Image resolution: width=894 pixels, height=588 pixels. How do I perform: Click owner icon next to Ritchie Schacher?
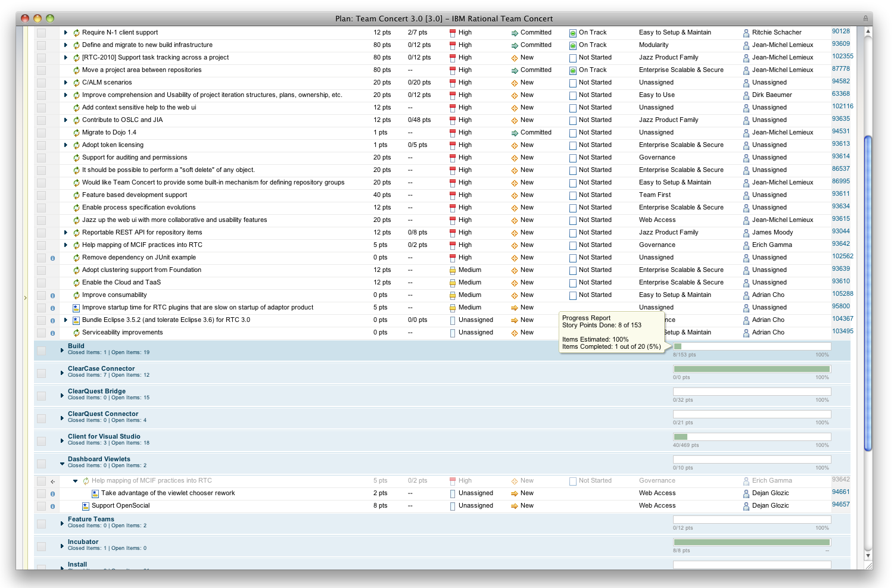(x=746, y=33)
